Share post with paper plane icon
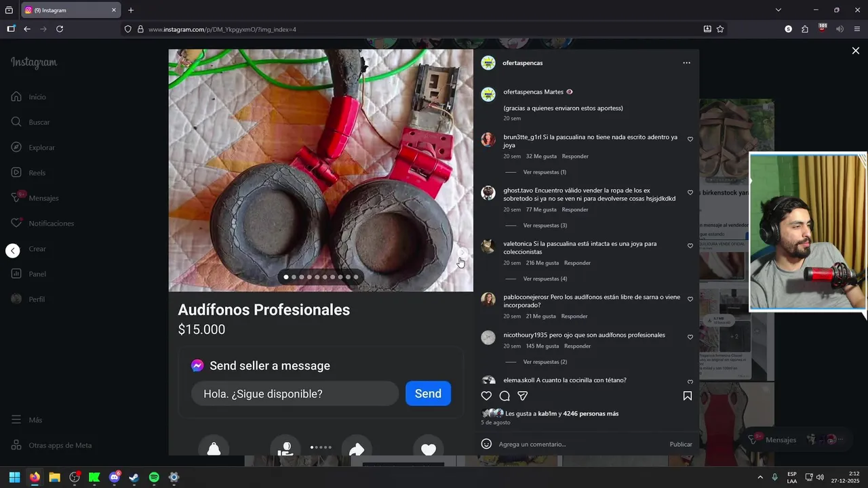 (x=523, y=396)
